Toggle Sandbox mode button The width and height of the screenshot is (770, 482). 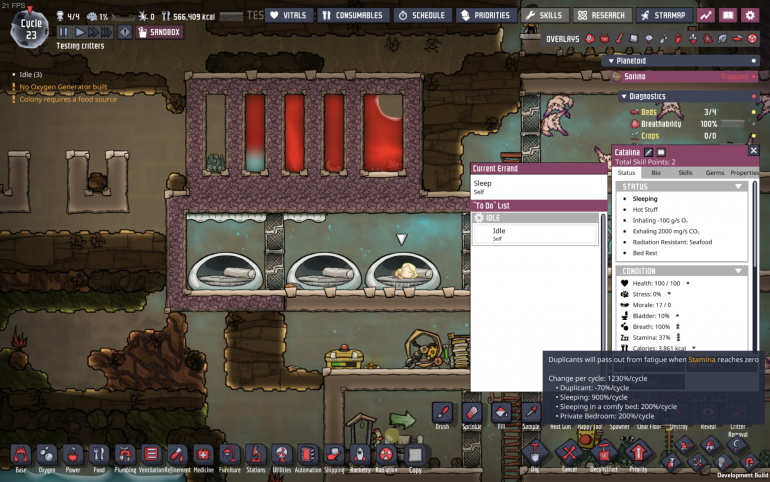tap(160, 32)
